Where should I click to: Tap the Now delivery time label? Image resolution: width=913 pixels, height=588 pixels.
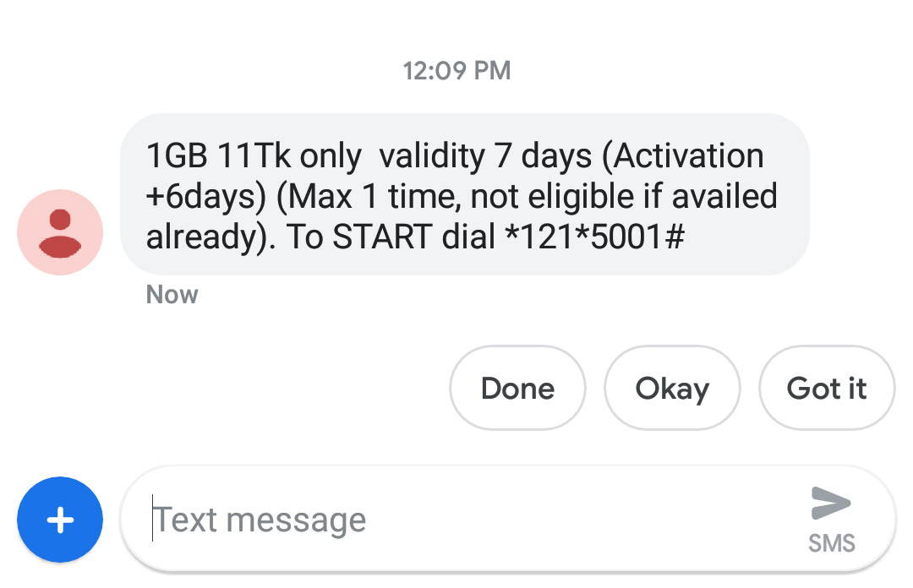[x=172, y=295]
